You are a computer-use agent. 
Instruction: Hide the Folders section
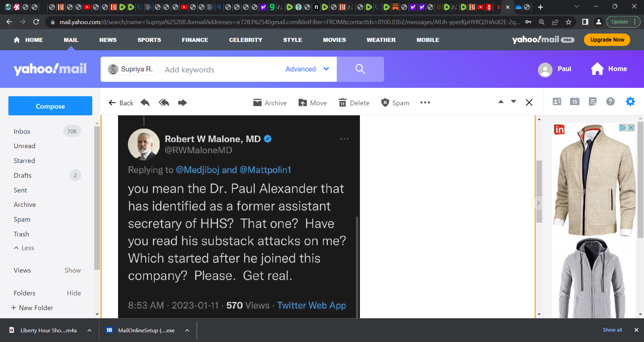click(x=74, y=293)
